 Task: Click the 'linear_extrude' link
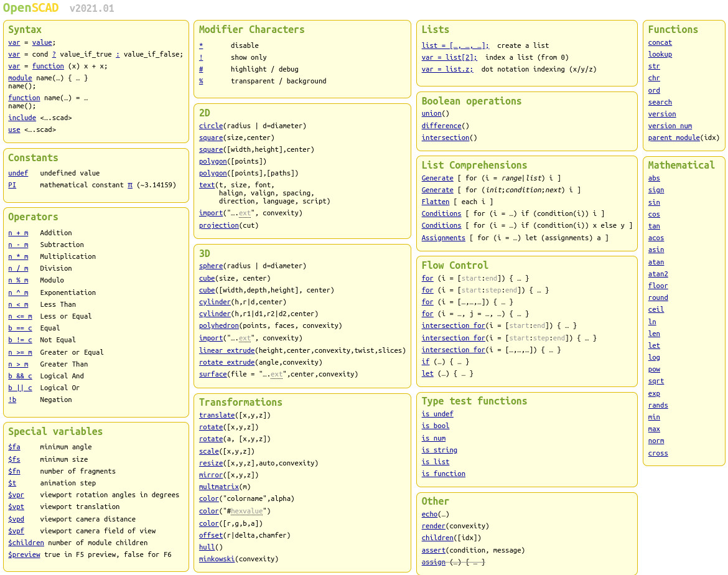tap(226, 351)
